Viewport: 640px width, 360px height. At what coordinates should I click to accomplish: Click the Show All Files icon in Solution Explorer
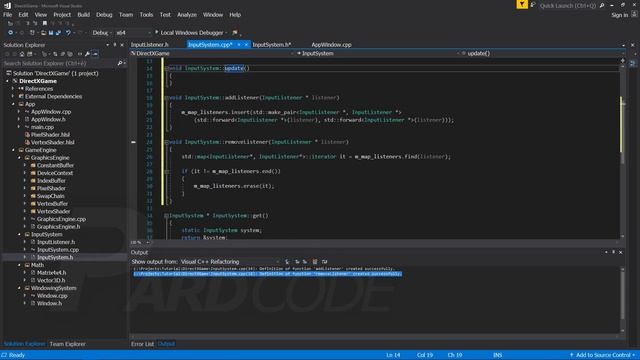(x=70, y=54)
